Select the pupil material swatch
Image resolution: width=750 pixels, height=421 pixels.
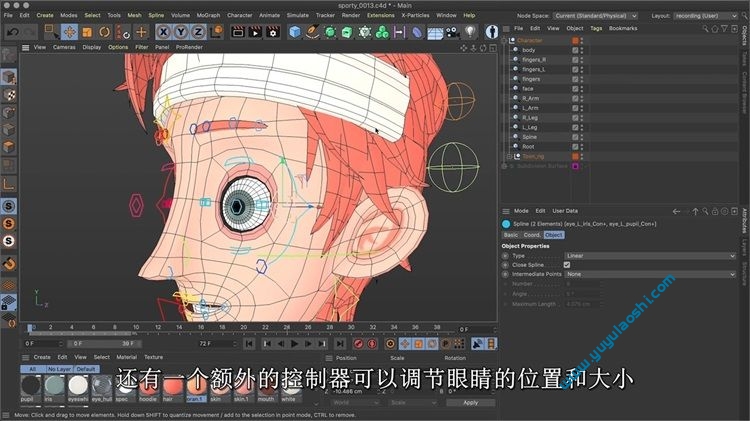pyautogui.click(x=31, y=386)
